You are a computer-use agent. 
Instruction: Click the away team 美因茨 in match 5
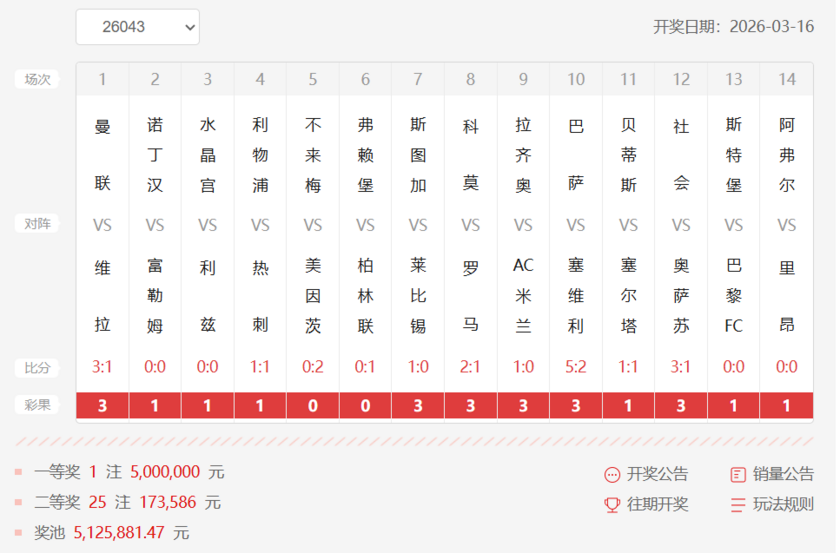click(x=313, y=295)
